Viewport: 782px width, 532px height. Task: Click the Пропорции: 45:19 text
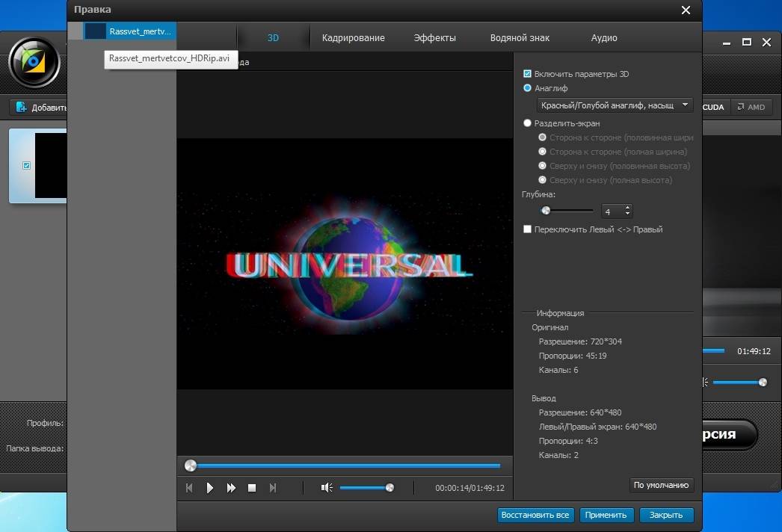573,356
